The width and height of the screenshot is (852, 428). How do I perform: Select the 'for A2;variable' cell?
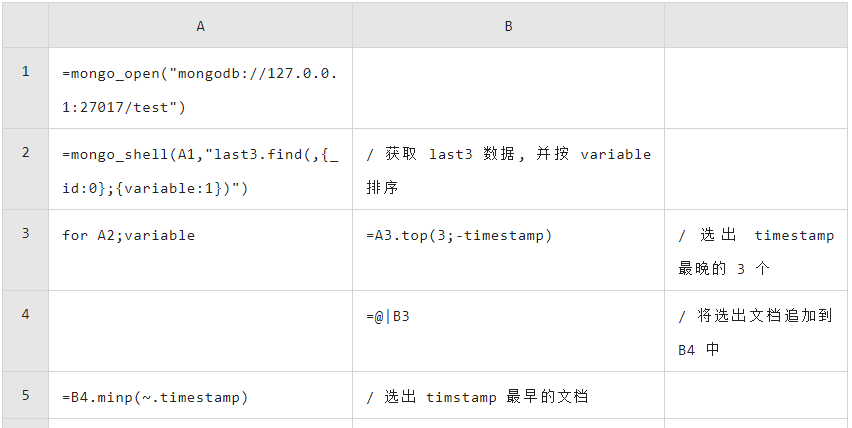coord(201,250)
